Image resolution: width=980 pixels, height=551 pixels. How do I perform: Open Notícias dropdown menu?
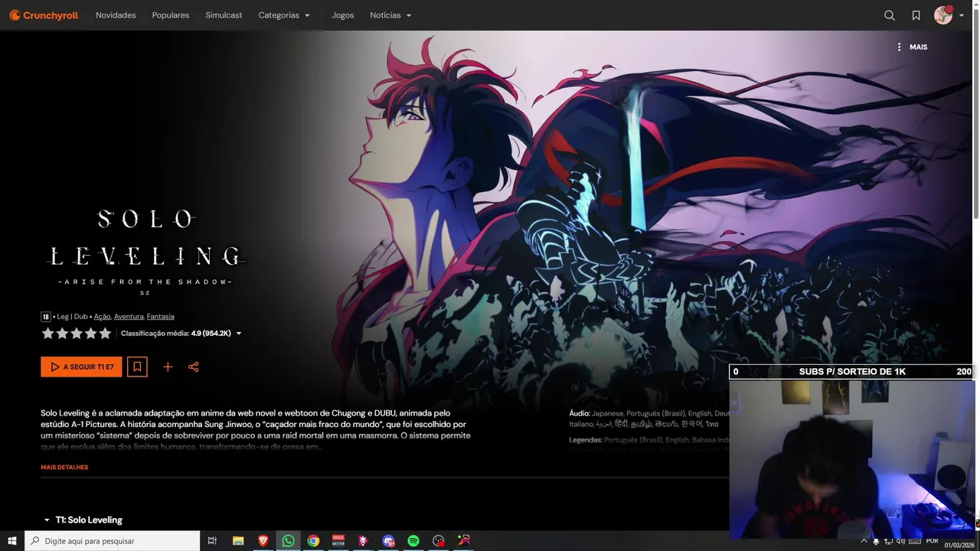390,15
